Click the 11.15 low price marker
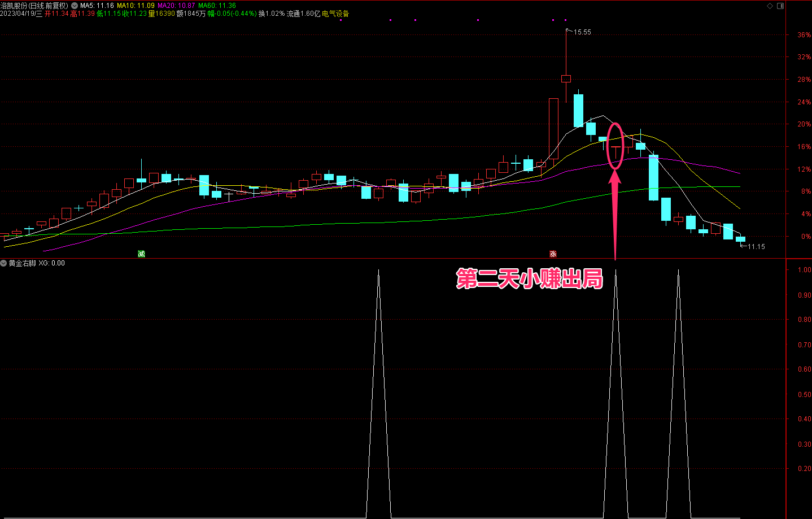Screen dimensions: 812x519 756,247
